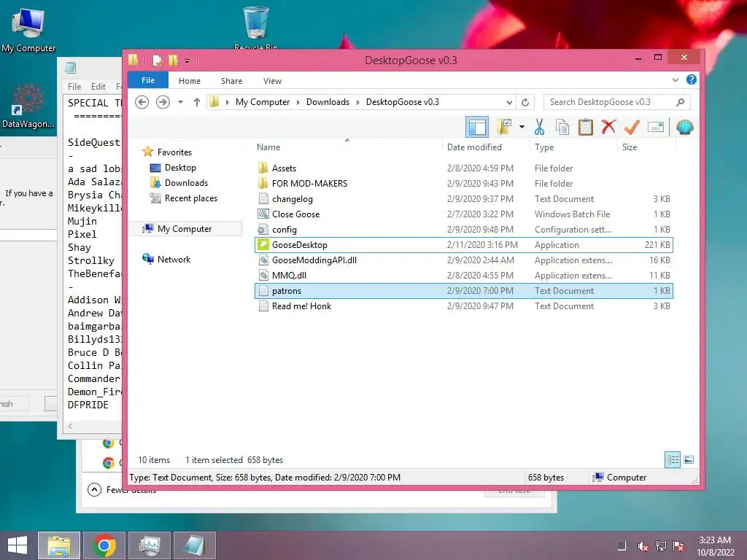Click the blue shell icon in toolbar
Screen dimensions: 747x560
[684, 127]
